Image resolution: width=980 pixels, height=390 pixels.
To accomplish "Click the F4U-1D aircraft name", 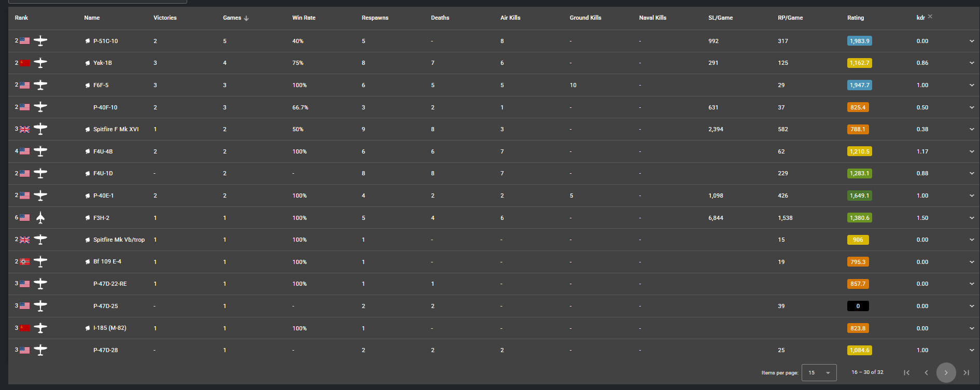I will click(103, 173).
